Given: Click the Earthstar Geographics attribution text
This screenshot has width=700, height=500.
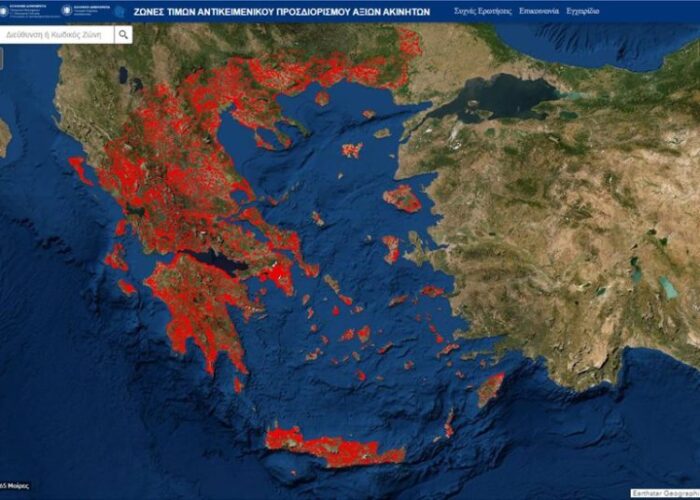Looking at the screenshot, I should [x=665, y=493].
